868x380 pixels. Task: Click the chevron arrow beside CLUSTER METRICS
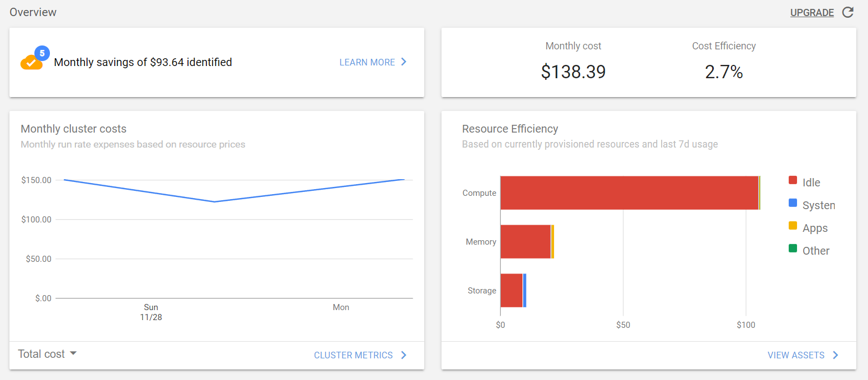404,355
